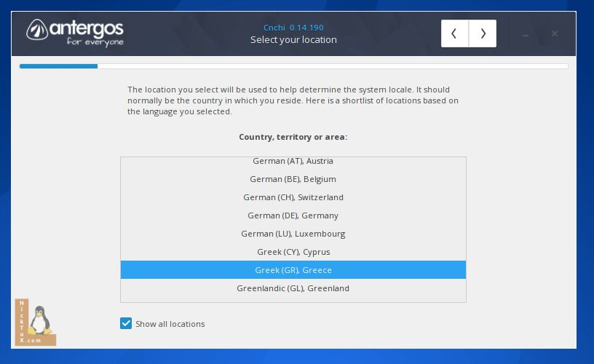Click the Select your location title
This screenshot has height=364, width=594.
(x=293, y=40)
